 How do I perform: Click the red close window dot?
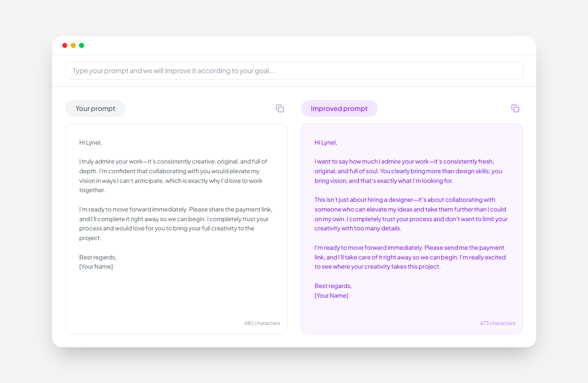coord(65,45)
